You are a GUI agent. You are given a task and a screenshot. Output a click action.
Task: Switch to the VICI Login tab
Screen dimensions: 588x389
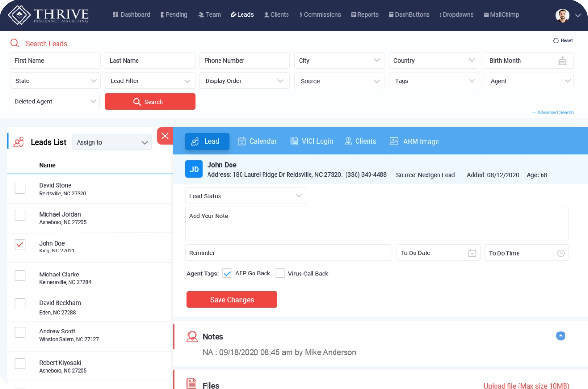311,141
